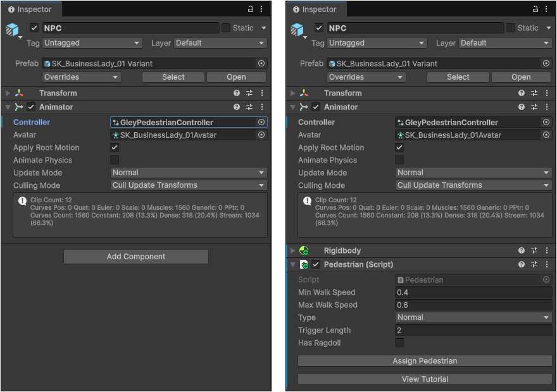Click Open prefab button in right Inspector
Viewport: 557px width, 392px height.
(521, 77)
